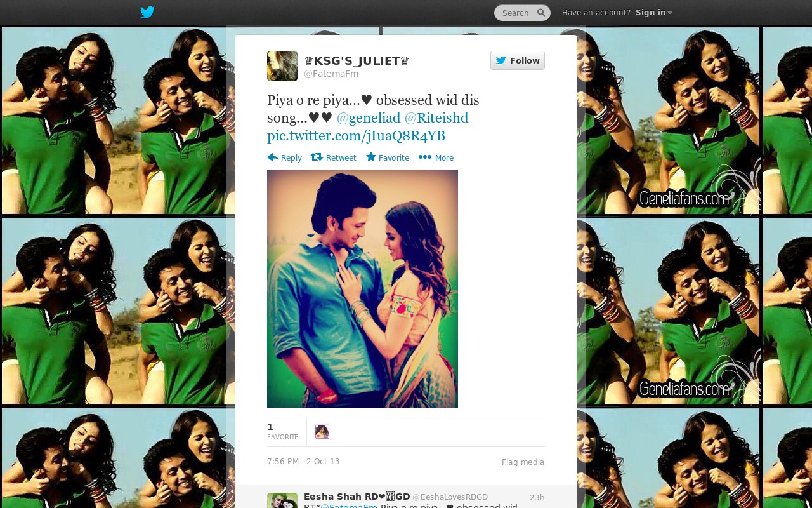Open pic.twitter.com/jIuaQ8R4YB link
Screen dimensions: 812x508
356,136
